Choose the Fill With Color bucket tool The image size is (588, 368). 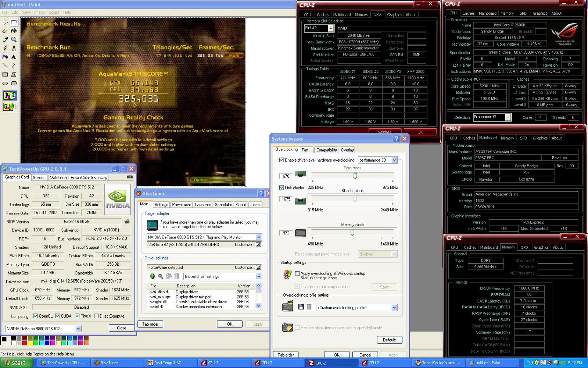(x=14, y=31)
